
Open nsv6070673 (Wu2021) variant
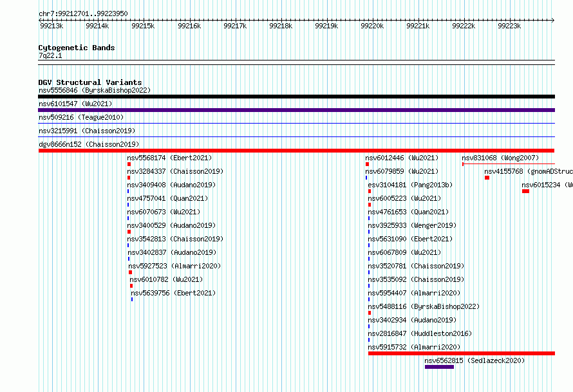(x=164, y=212)
